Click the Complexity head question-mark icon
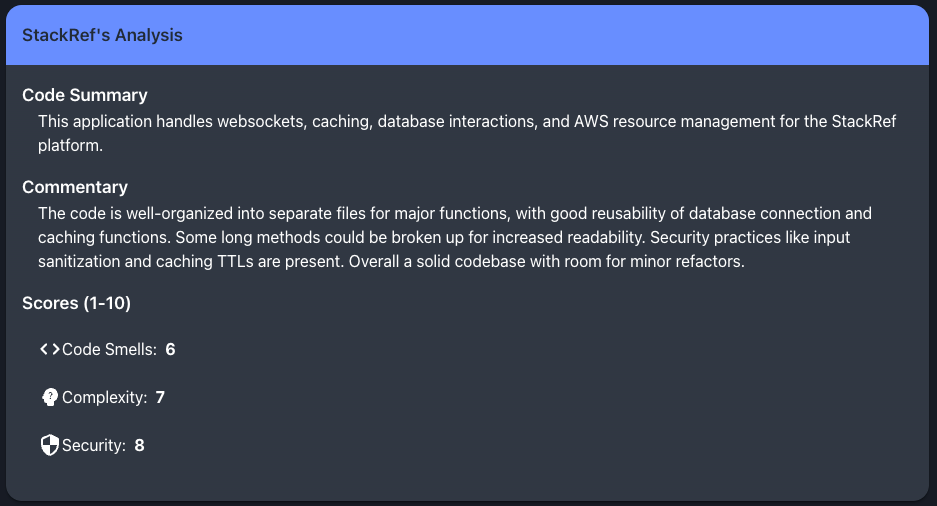This screenshot has width=937, height=506. click(50, 397)
